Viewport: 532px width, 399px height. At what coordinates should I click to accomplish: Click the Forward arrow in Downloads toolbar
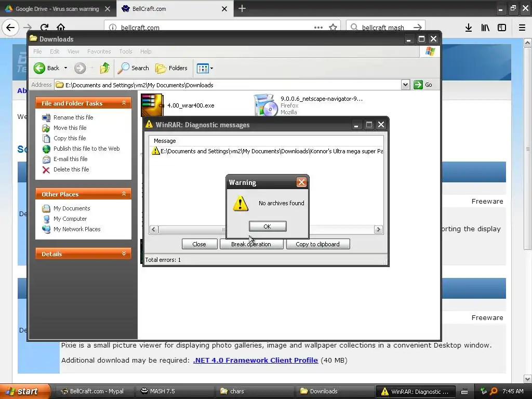click(x=80, y=68)
